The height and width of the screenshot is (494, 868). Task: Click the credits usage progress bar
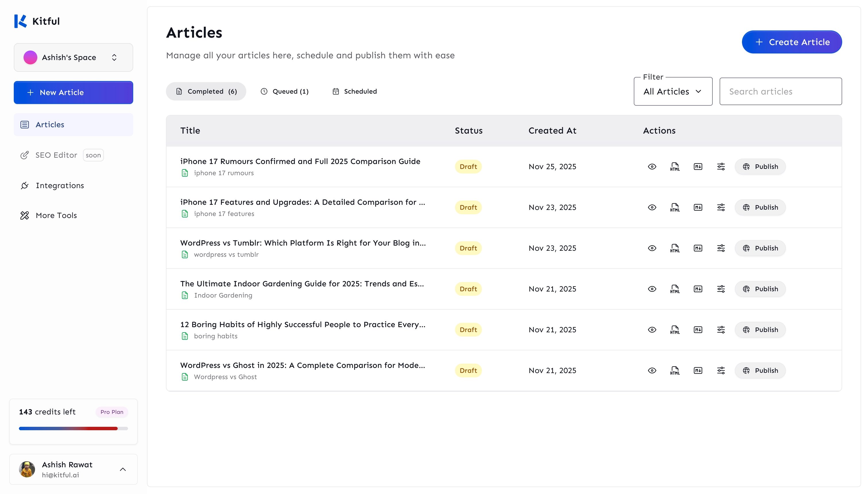(x=73, y=429)
